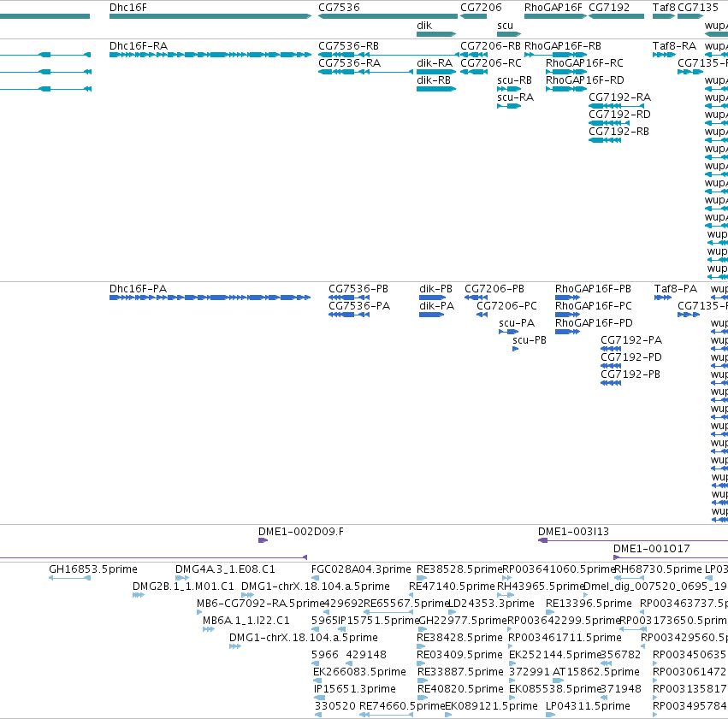Open the RhoGAP16F-RC transcript label
The image size is (728, 719).
click(x=584, y=63)
